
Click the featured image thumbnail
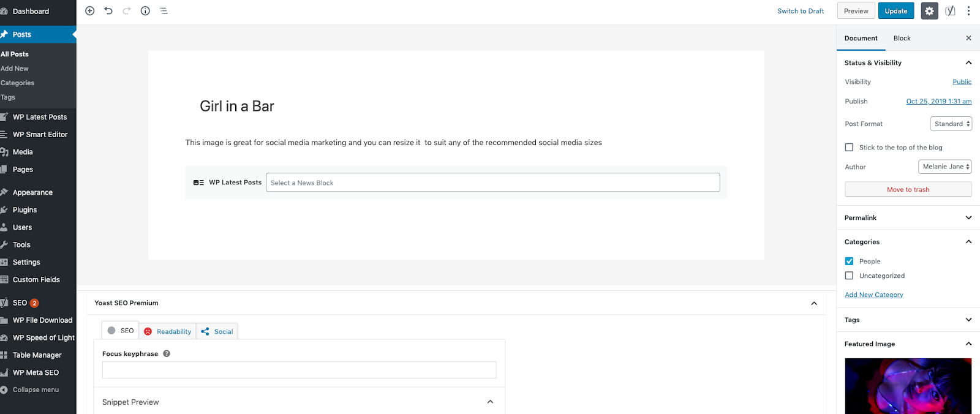(908, 386)
